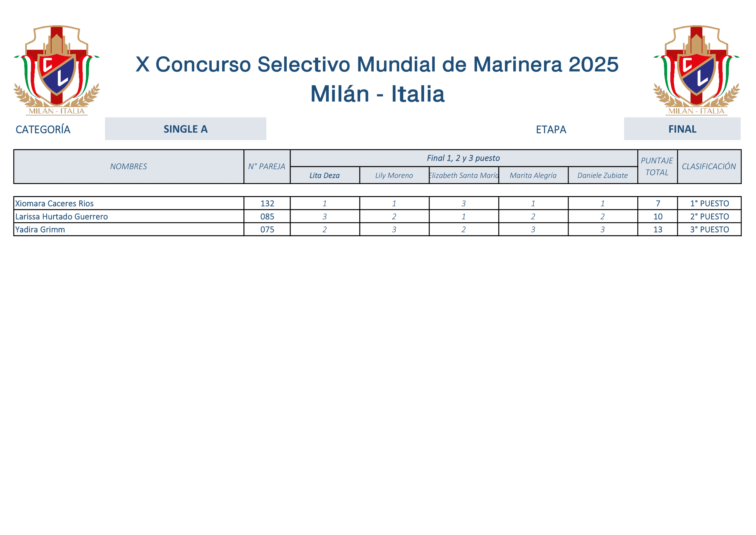
Task: Click the Elizabeth Santa María judge header
Action: 464,175
